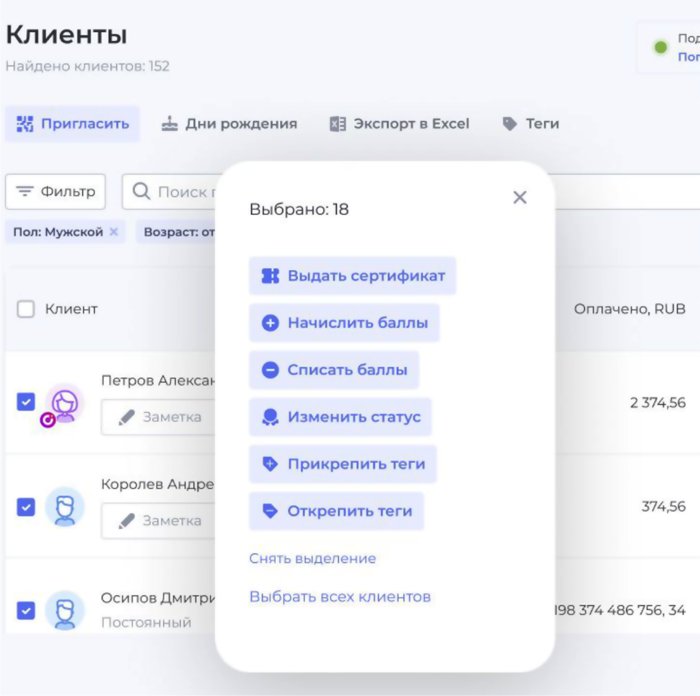
Task: Click the Клиент column header label
Action: 71,309
